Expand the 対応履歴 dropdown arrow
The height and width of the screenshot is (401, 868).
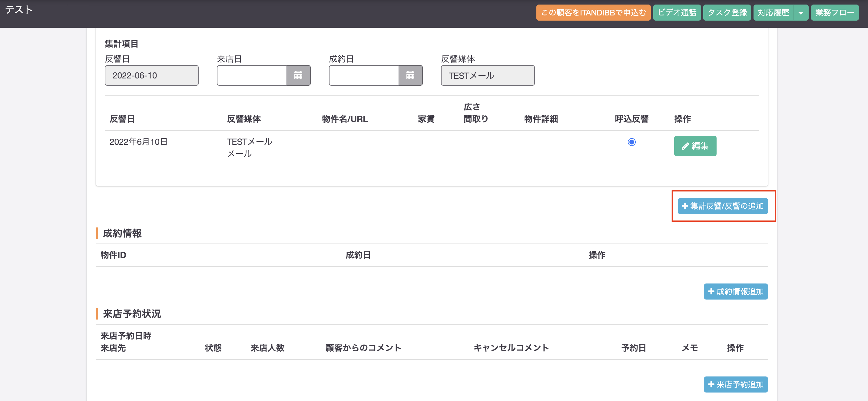pyautogui.click(x=800, y=13)
